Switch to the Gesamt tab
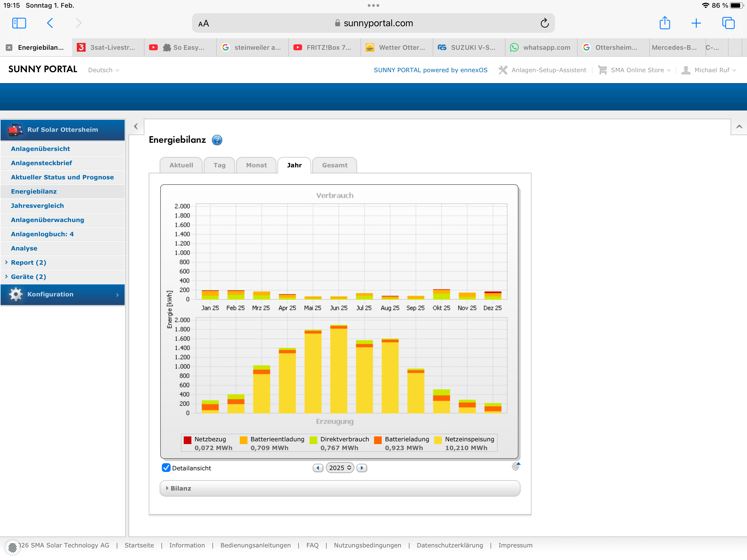 pyautogui.click(x=334, y=165)
